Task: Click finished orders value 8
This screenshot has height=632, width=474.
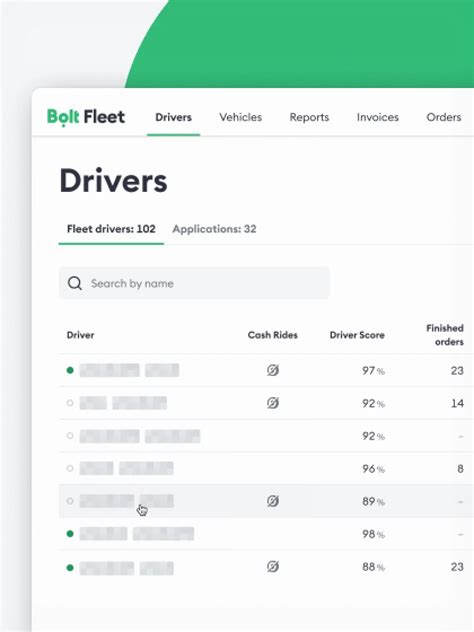Action: pyautogui.click(x=460, y=469)
